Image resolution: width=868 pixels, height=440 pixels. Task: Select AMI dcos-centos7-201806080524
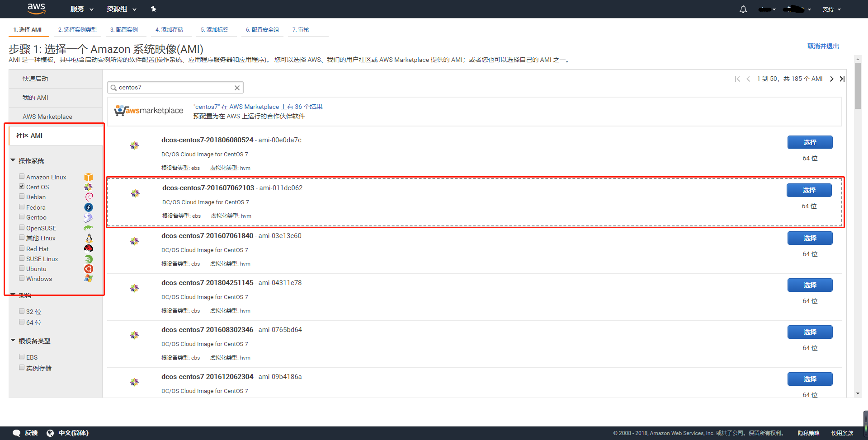tap(810, 142)
